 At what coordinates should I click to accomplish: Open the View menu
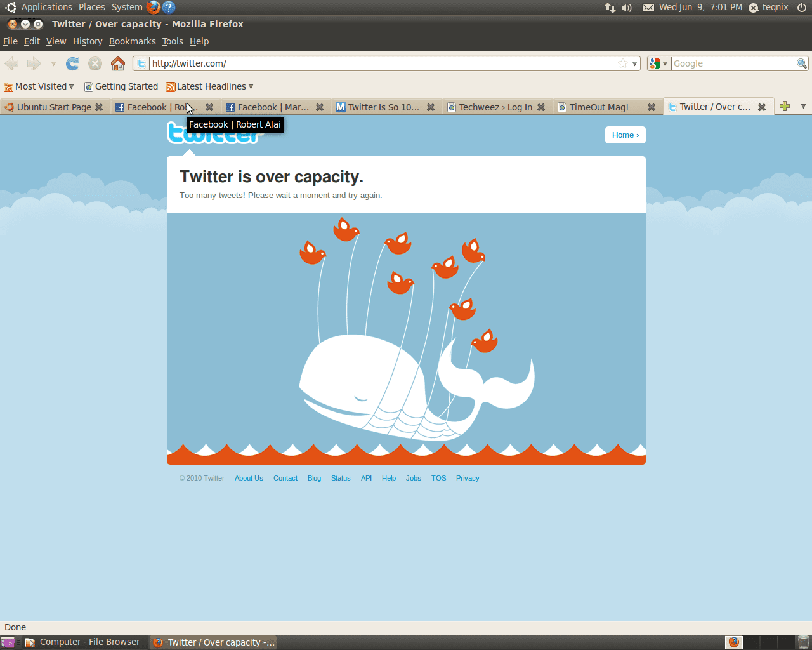(x=56, y=41)
